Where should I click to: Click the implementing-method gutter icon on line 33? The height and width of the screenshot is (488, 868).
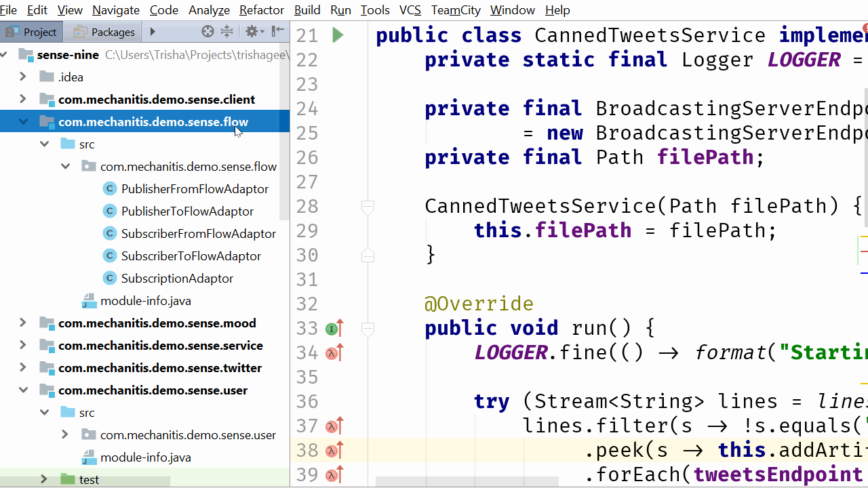[332, 327]
